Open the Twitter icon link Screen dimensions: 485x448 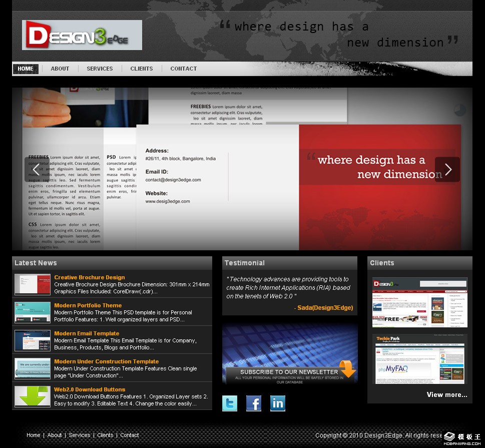click(x=230, y=403)
